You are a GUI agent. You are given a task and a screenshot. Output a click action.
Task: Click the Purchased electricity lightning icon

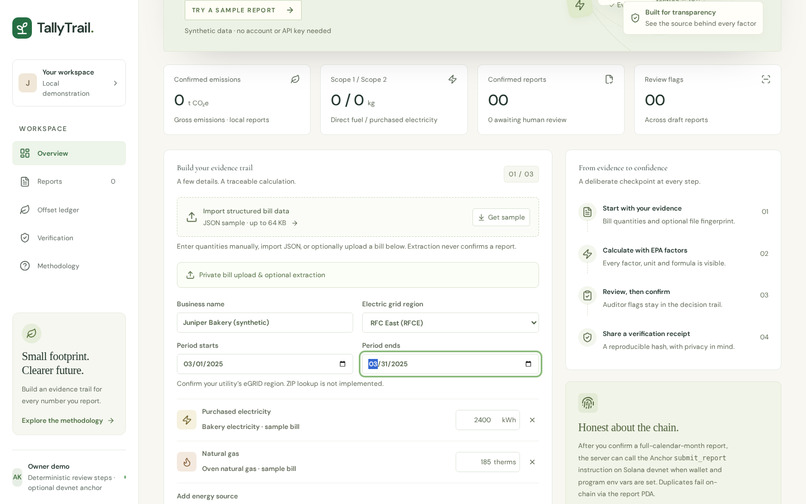tap(187, 420)
